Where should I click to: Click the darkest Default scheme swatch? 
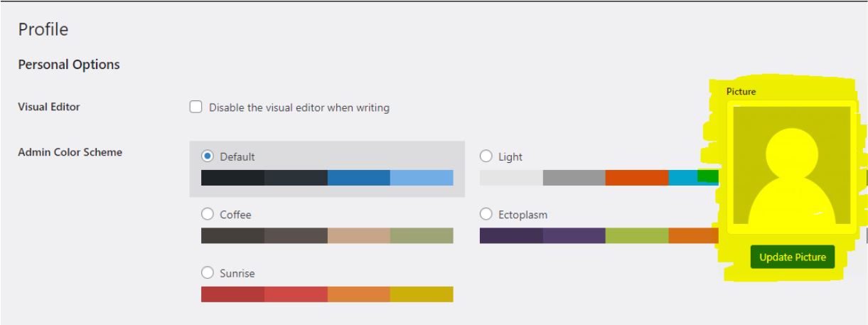coord(232,178)
